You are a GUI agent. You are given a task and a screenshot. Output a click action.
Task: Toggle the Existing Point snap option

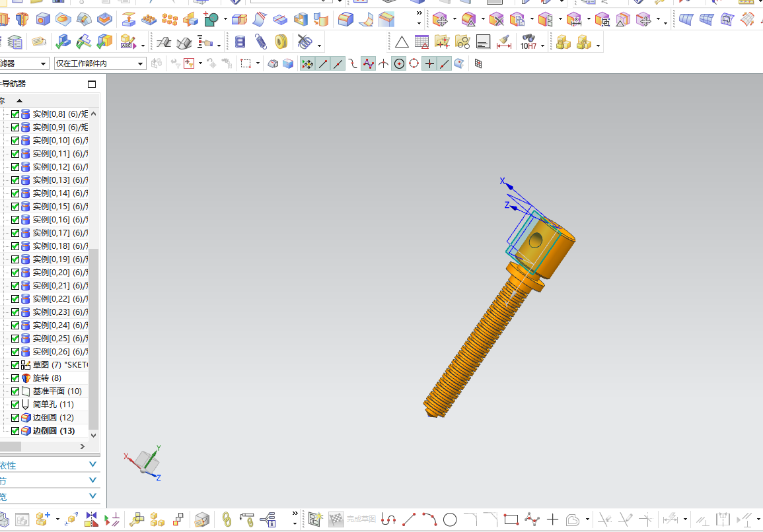[x=429, y=64]
